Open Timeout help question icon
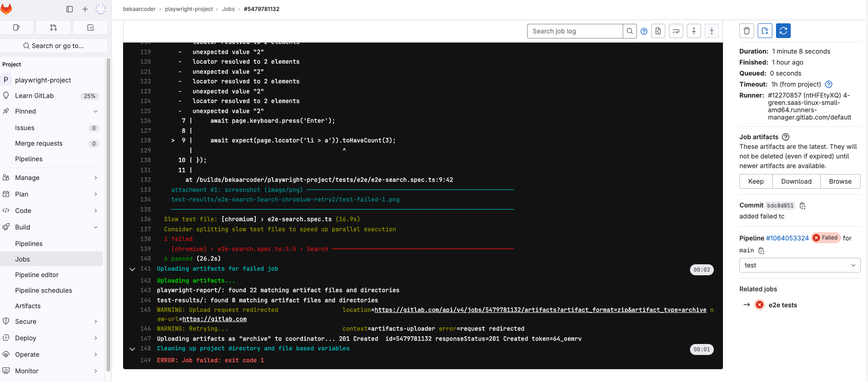The image size is (868, 382). tap(829, 84)
